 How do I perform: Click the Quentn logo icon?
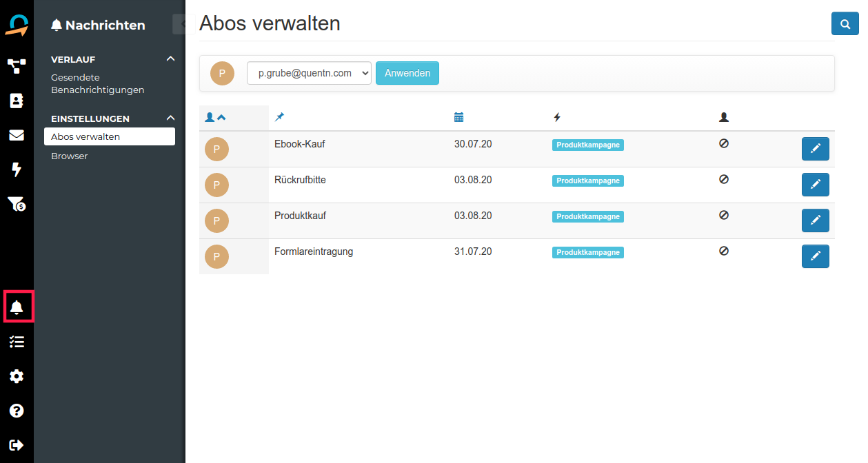[x=17, y=24]
